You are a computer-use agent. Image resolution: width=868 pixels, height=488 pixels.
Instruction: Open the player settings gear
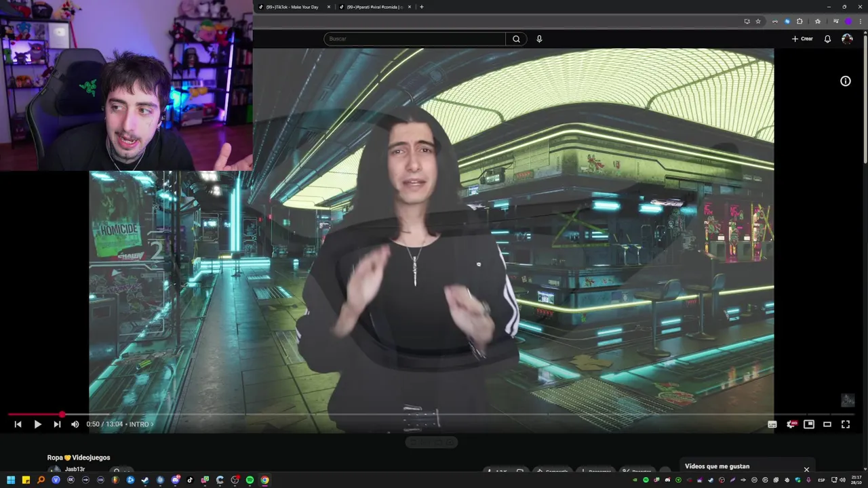[791, 424]
